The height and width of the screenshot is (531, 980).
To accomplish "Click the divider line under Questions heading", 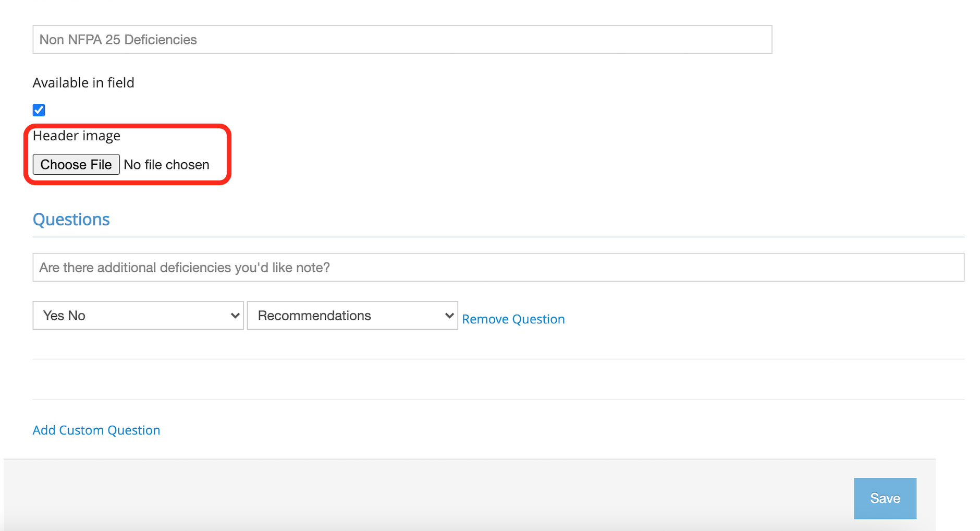I will coord(498,237).
